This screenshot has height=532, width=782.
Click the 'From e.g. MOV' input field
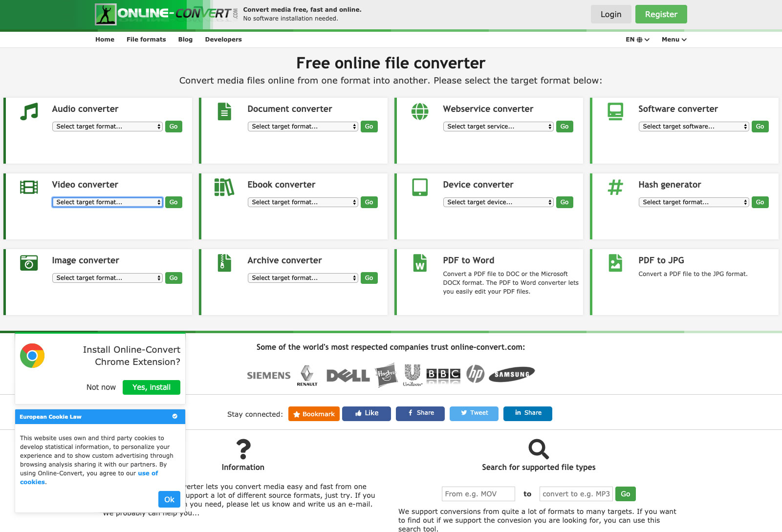478,494
